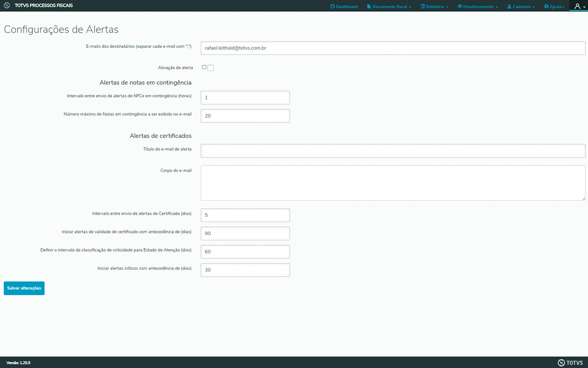This screenshot has width=588, height=368.
Task: Grab the Corpo do e-mail textarea resize handle
Action: 583,198
